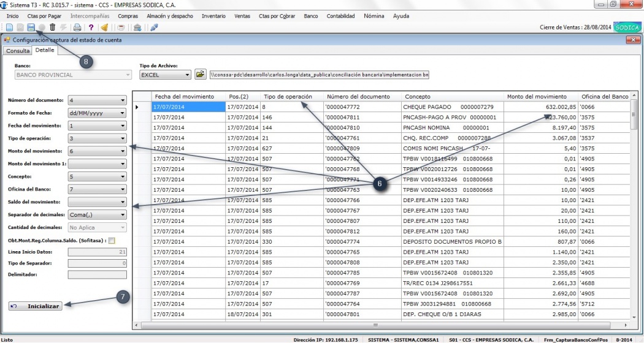
Task: Click the new document toolbar icon
Action: [x=9, y=27]
